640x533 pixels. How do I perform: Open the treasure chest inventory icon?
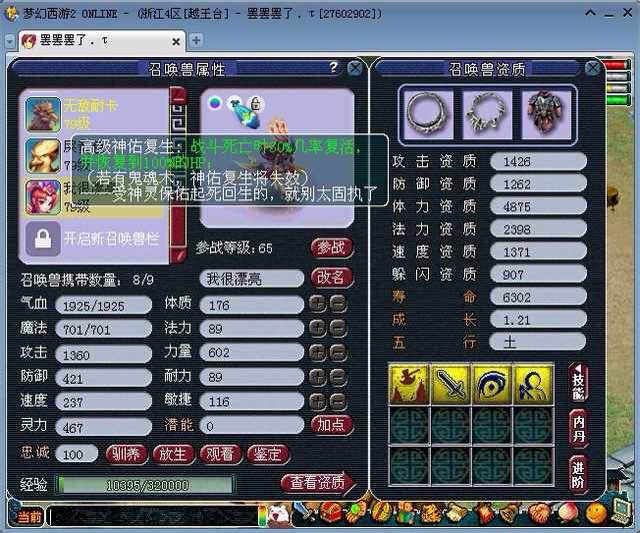(x=331, y=513)
